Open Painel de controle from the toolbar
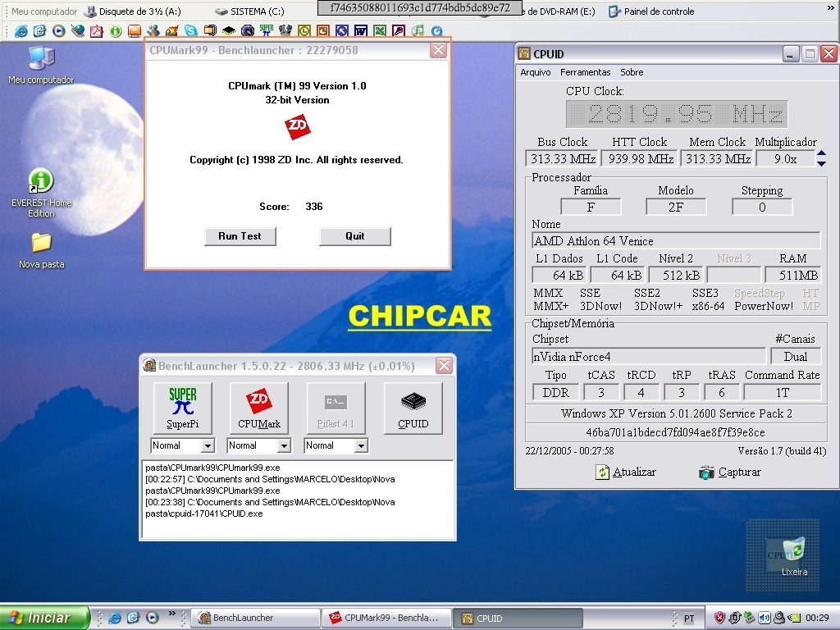840x630 pixels. point(652,11)
